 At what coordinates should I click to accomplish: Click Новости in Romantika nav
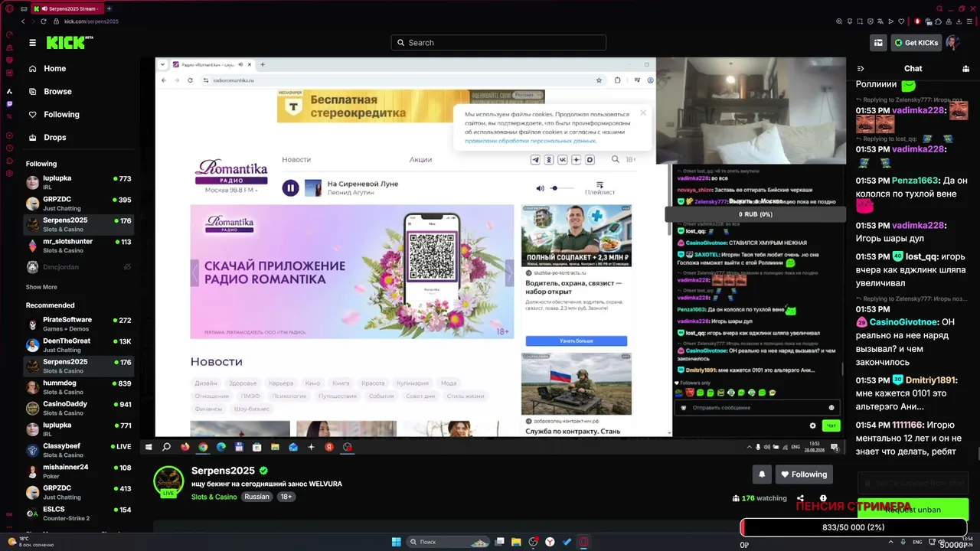(296, 159)
